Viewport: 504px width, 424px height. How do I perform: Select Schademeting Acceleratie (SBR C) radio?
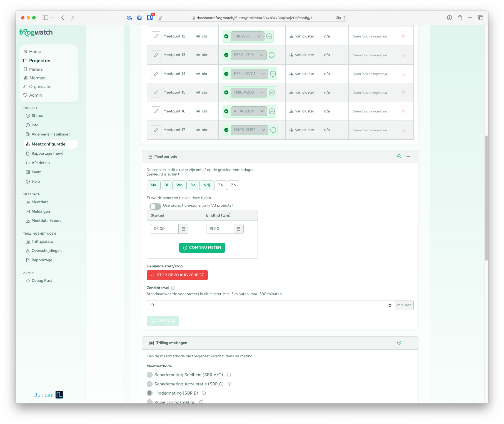150,384
